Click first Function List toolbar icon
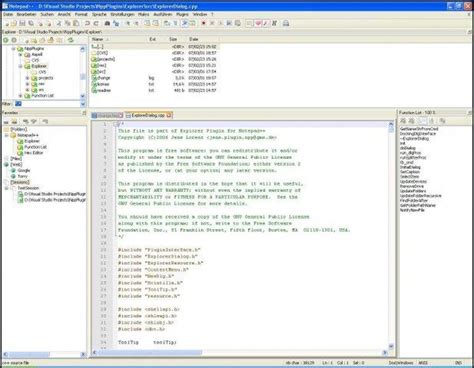The image size is (474, 368). (x=403, y=121)
